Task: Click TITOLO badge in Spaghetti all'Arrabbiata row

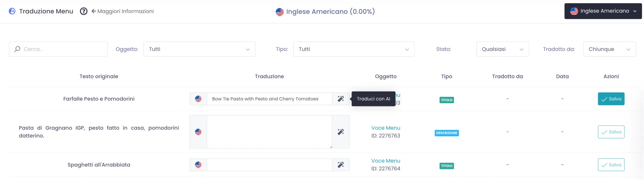Action: click(447, 166)
